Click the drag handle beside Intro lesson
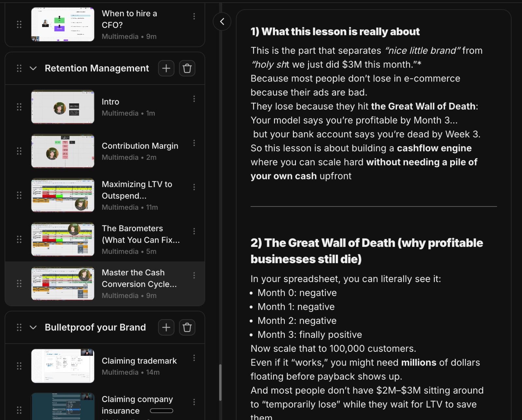 tap(19, 107)
